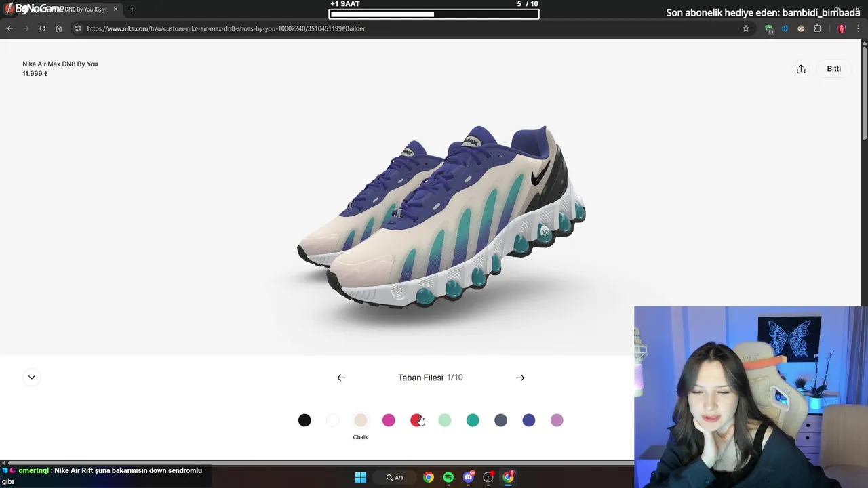Reload the Nike page
This screenshot has height=488, width=868.
pos(42,28)
